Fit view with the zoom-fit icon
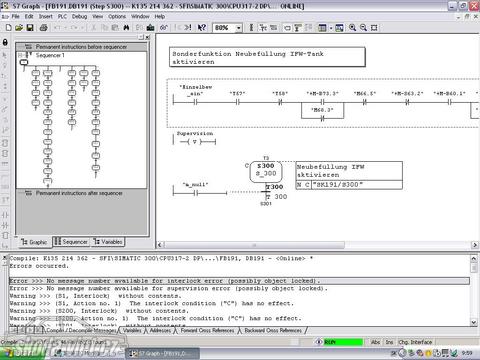480x360 pixels. tap(374, 28)
